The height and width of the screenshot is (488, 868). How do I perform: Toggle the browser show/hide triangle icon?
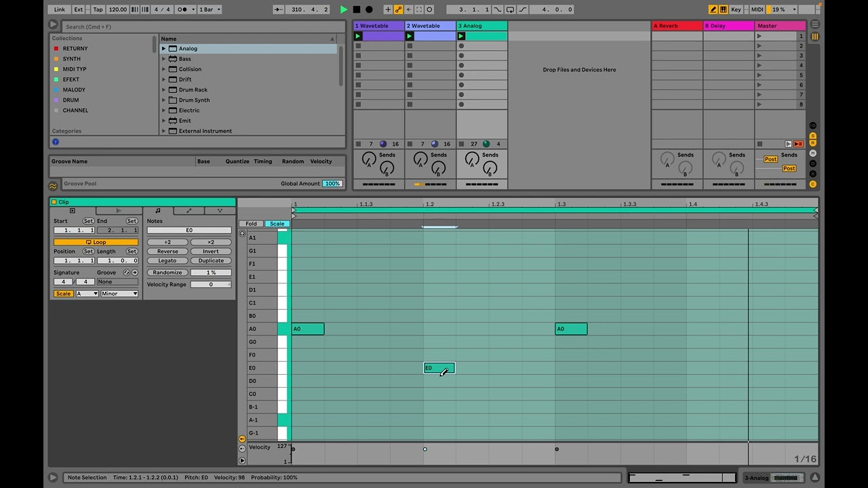pos(53,24)
